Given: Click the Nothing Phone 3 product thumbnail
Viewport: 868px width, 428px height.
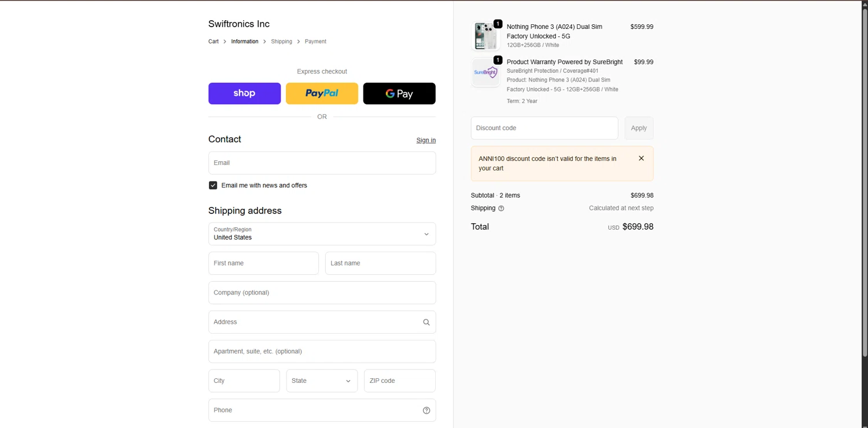Looking at the screenshot, I should [486, 36].
